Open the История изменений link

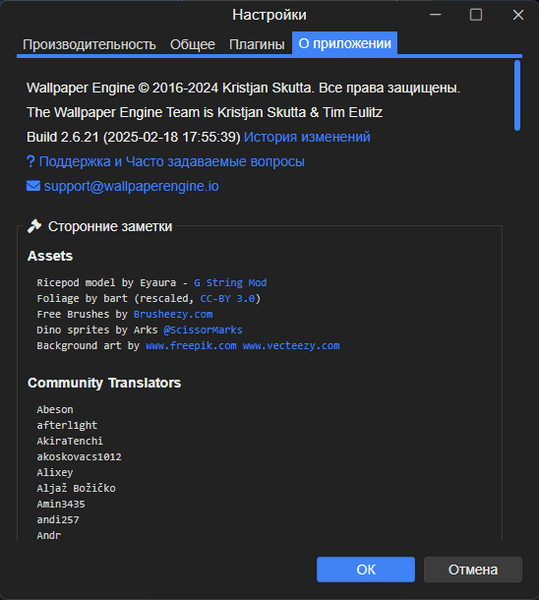pyautogui.click(x=307, y=137)
